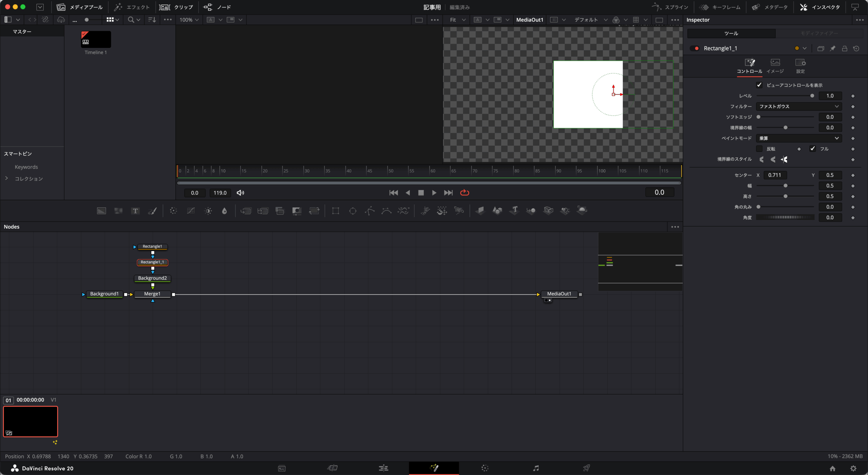The image size is (868, 475).
Task: Uncheck ビューアコントロールを表示 checkbox
Action: [x=759, y=85]
